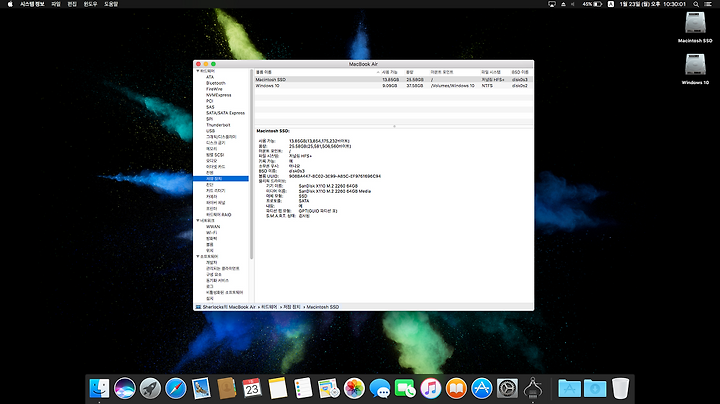Select PCI in hardware sidebar
Viewport: 720px width, 404px height.
209,101
